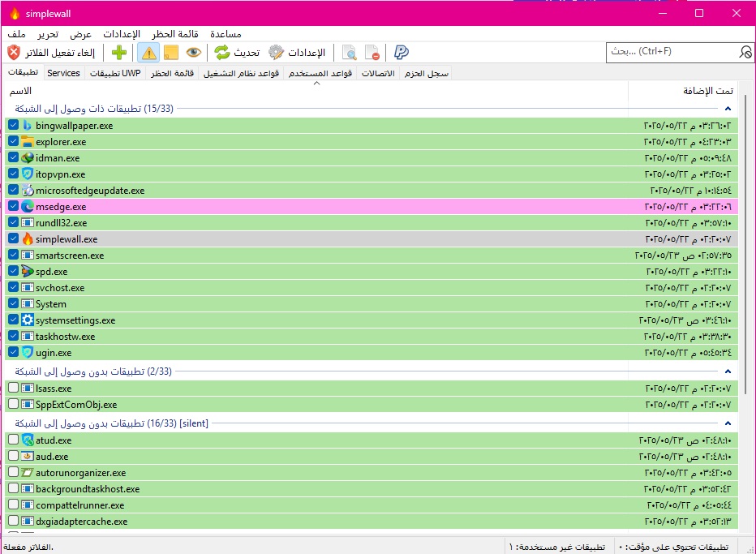
Task: Open the تحرير menu
Action: (x=48, y=34)
